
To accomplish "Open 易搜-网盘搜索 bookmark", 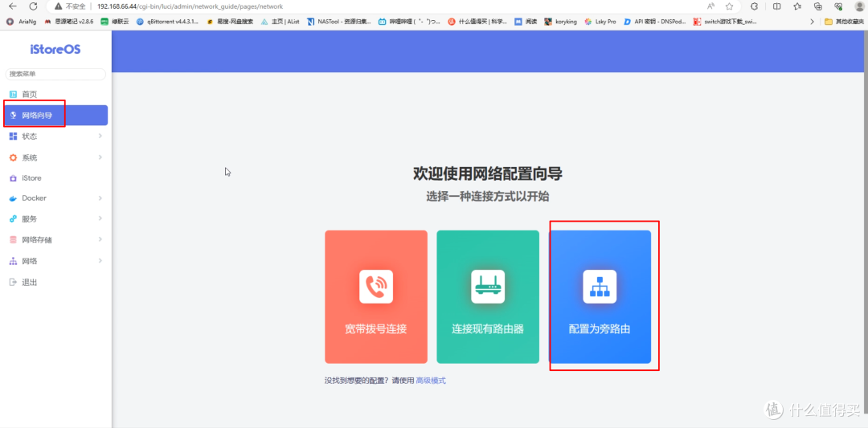I will tap(230, 22).
